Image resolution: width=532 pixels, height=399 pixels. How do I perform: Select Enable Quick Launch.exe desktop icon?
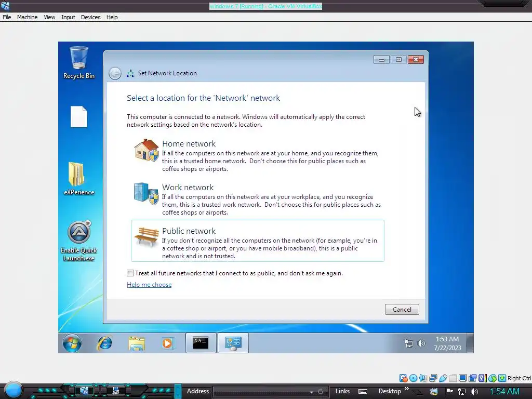(79, 241)
